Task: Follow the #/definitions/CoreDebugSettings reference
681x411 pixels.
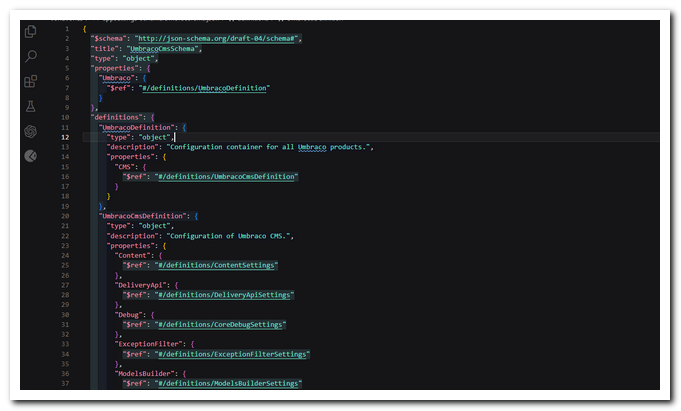Action: pyautogui.click(x=220, y=325)
